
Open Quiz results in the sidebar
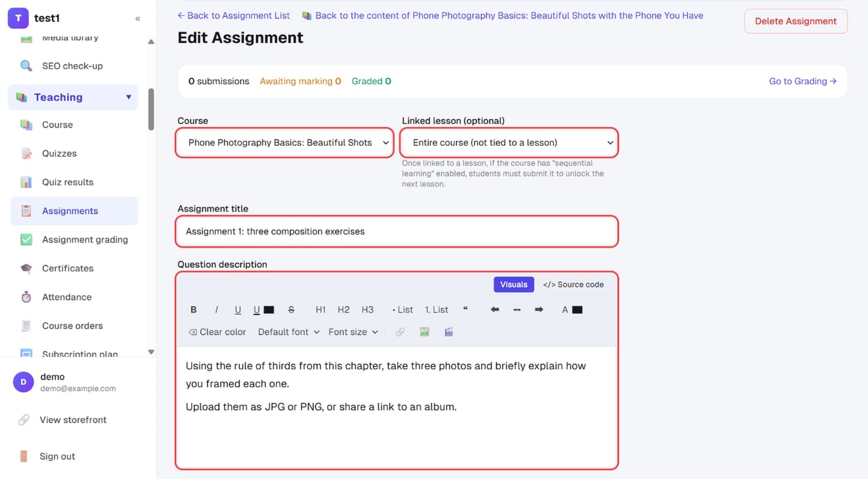click(74, 182)
